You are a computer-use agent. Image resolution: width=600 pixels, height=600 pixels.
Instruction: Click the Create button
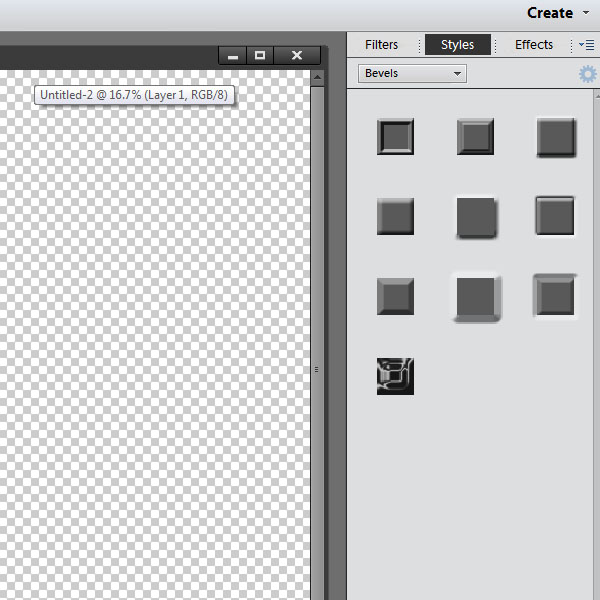(x=550, y=13)
